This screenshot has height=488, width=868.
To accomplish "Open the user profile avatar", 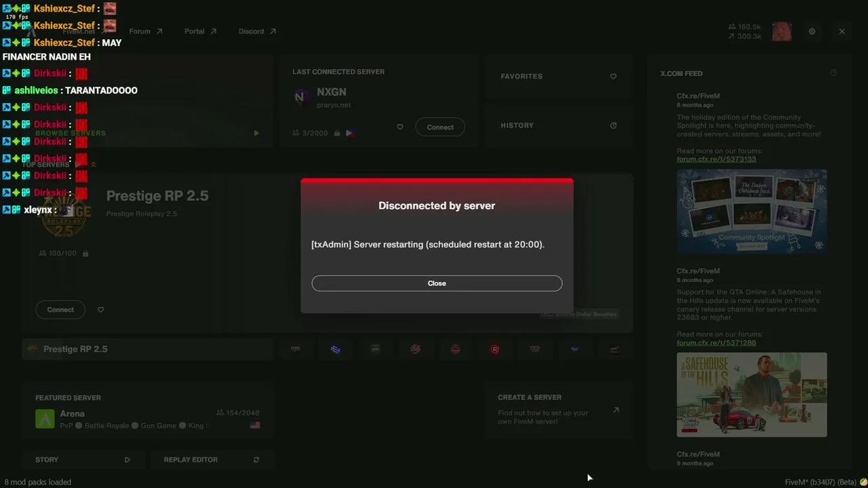I will click(x=782, y=31).
